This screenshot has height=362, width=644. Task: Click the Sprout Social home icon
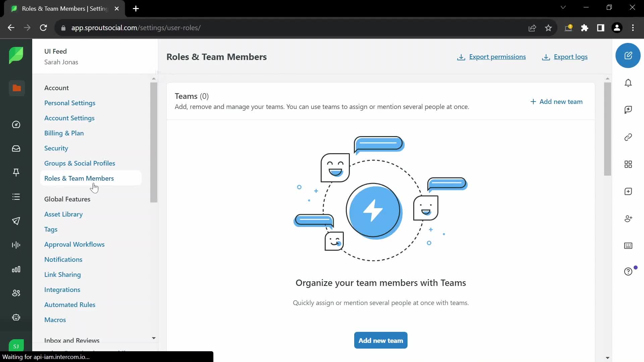click(16, 55)
